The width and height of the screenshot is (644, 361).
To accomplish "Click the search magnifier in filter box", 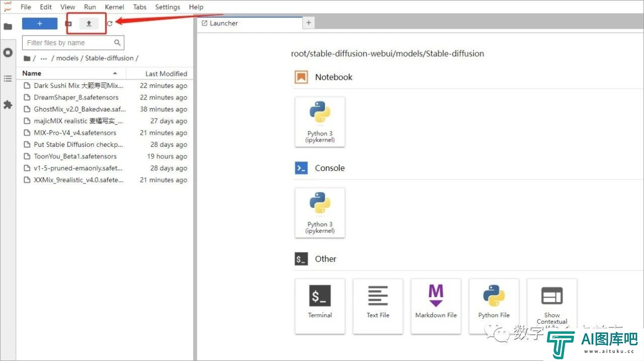I will (117, 43).
